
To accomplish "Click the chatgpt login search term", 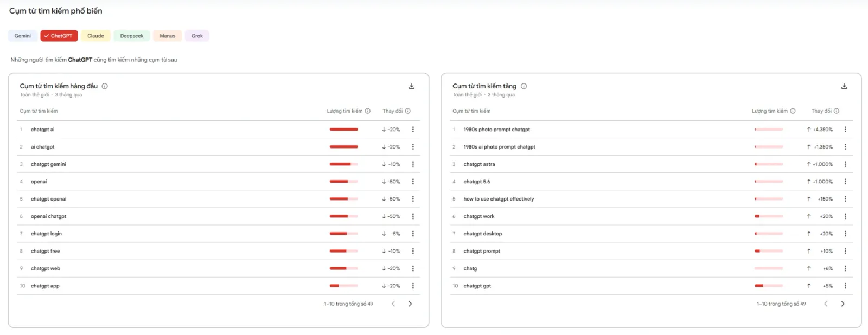I will pyautogui.click(x=46, y=234).
